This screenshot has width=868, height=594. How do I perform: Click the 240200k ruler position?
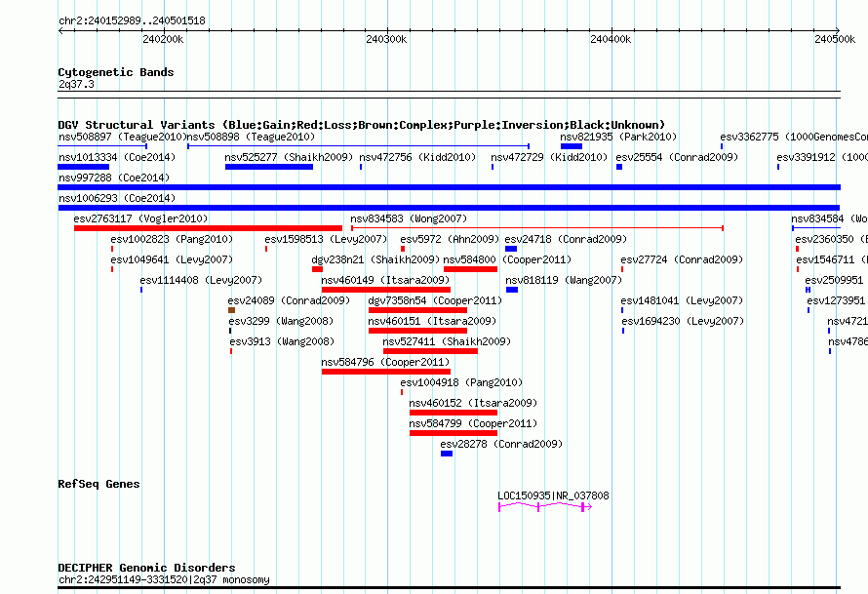tap(163, 39)
